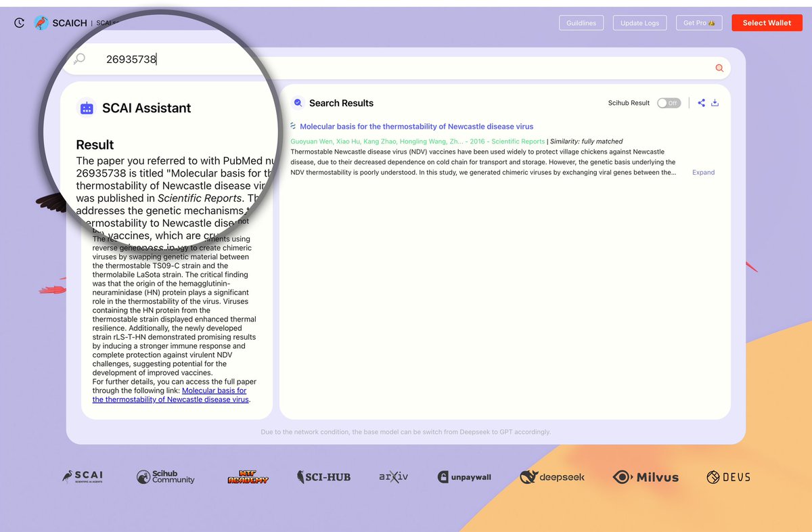Open the Guildlines button
The width and height of the screenshot is (812, 532).
(x=581, y=23)
